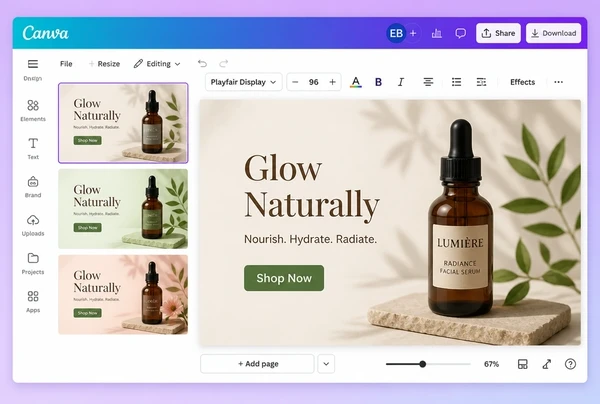The width and height of the screenshot is (600, 404).
Task: Open the Editing mode dropdown
Action: 157,64
